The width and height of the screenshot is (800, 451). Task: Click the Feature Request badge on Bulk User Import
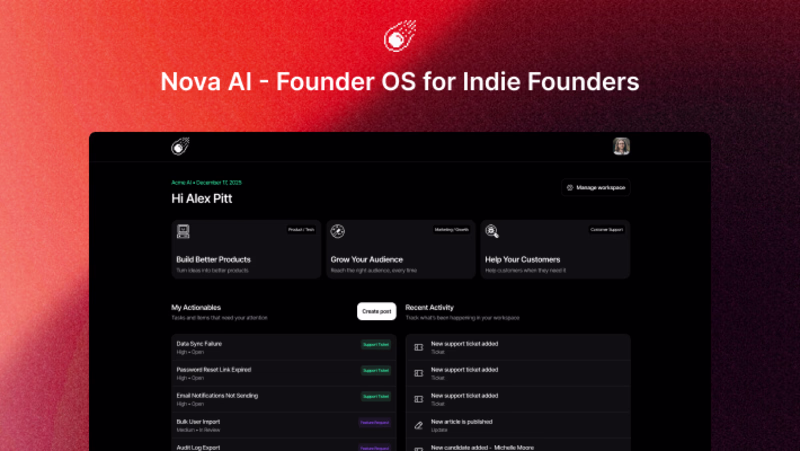click(375, 423)
